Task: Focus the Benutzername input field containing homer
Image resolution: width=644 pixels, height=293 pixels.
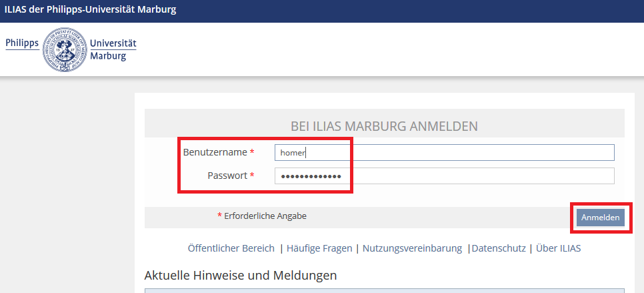Action: 445,152
